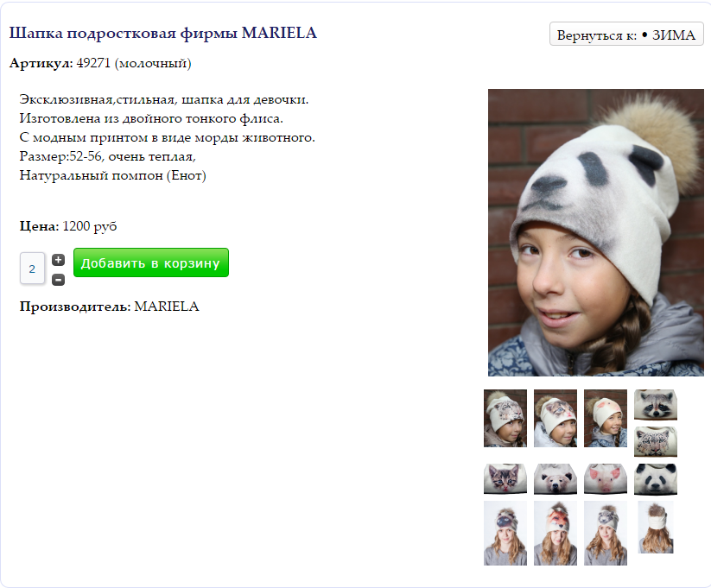Open third girl photo with pig hat
This screenshot has width=711, height=588.
[x=606, y=418]
